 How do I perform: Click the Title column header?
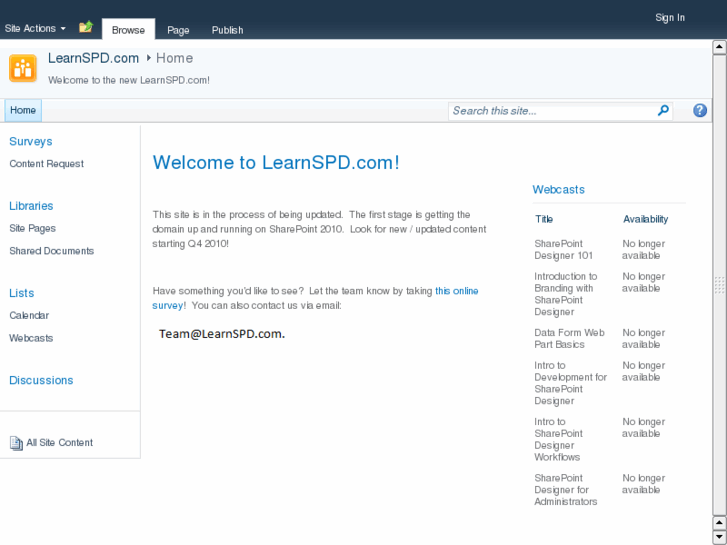pos(544,219)
